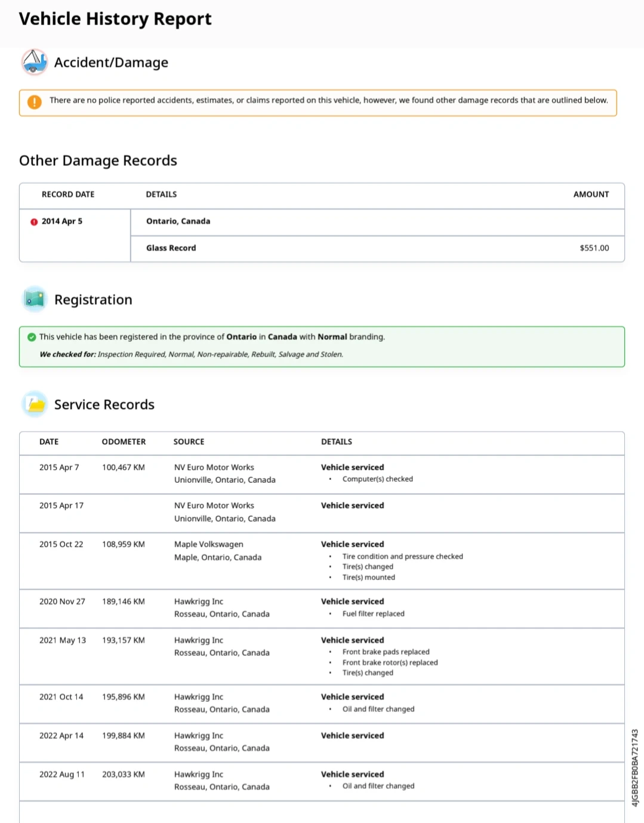Click Maple Volkswagen in service records
This screenshot has height=823, width=644.
pyautogui.click(x=208, y=545)
